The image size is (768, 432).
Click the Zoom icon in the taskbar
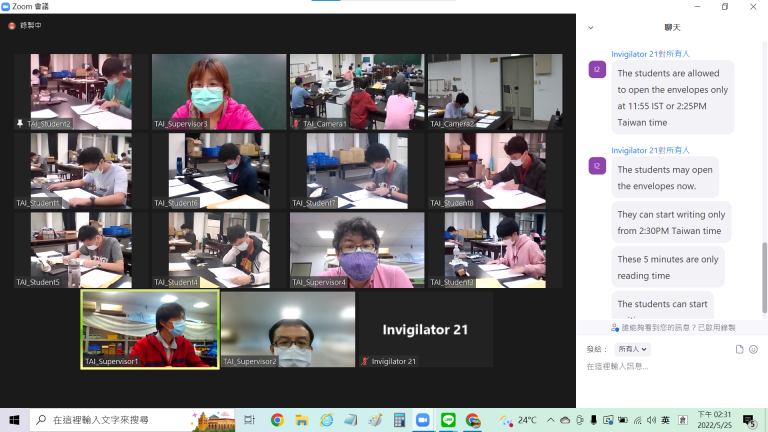click(x=423, y=420)
